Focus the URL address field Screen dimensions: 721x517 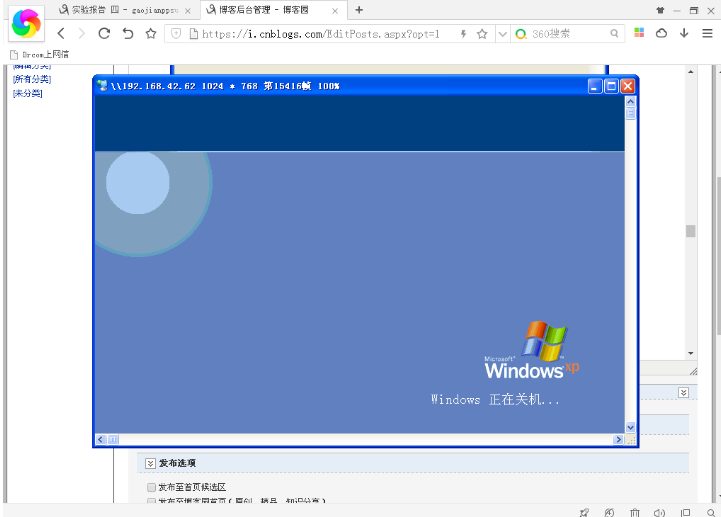[x=320, y=34]
